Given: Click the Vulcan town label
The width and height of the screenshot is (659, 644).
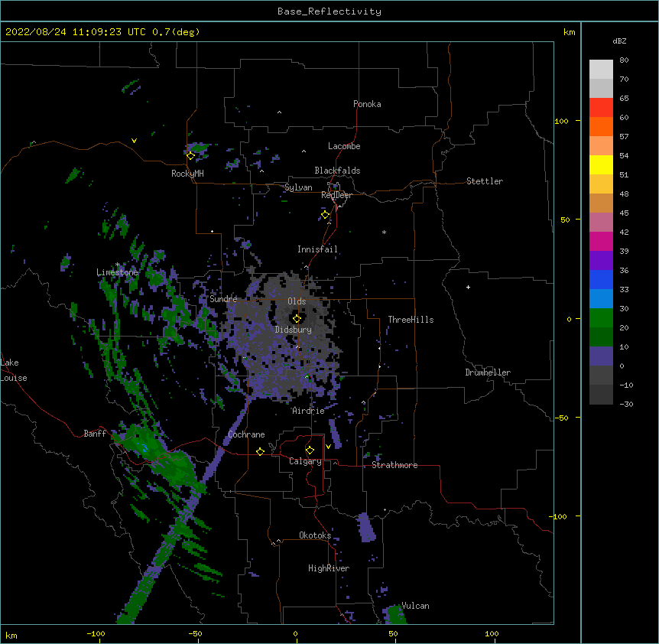Looking at the screenshot, I should pos(415,606).
